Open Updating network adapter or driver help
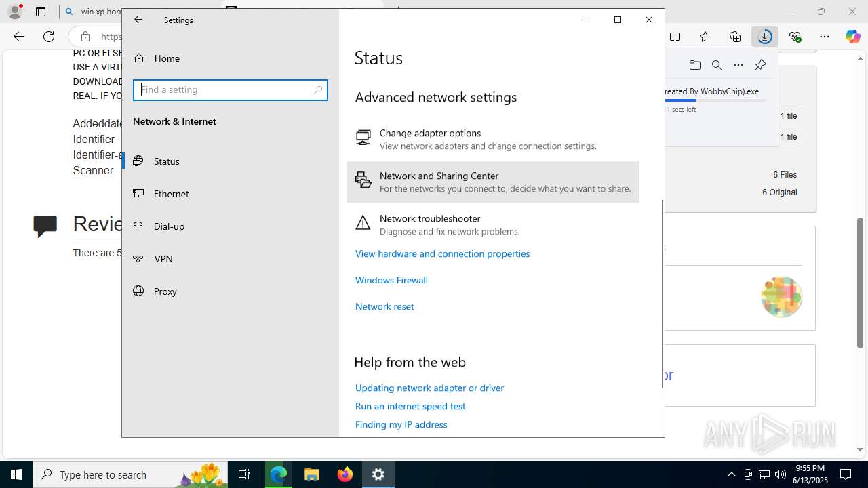Screen dimensions: 868x488 429,388
